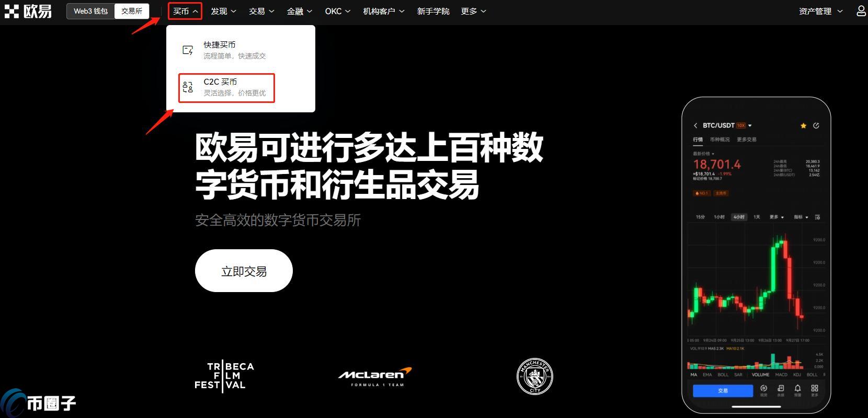Screen dimensions: 868x418
Task: Click the Manchester City crest logo
Action: tap(535, 376)
